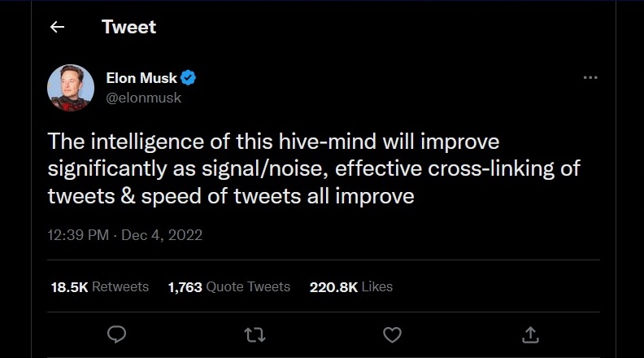Open the tweet's three-dot More menu
This screenshot has height=358, width=644.
591,78
